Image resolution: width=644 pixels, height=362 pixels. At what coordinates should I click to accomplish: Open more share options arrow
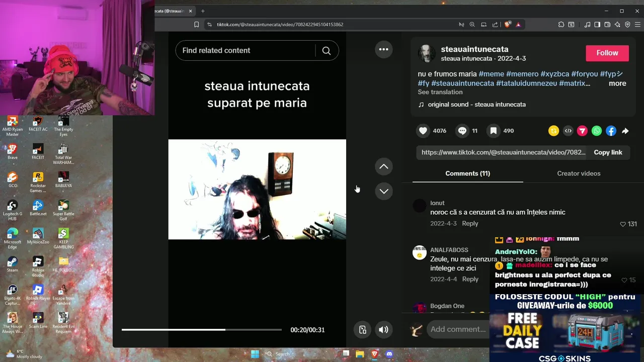[625, 131]
